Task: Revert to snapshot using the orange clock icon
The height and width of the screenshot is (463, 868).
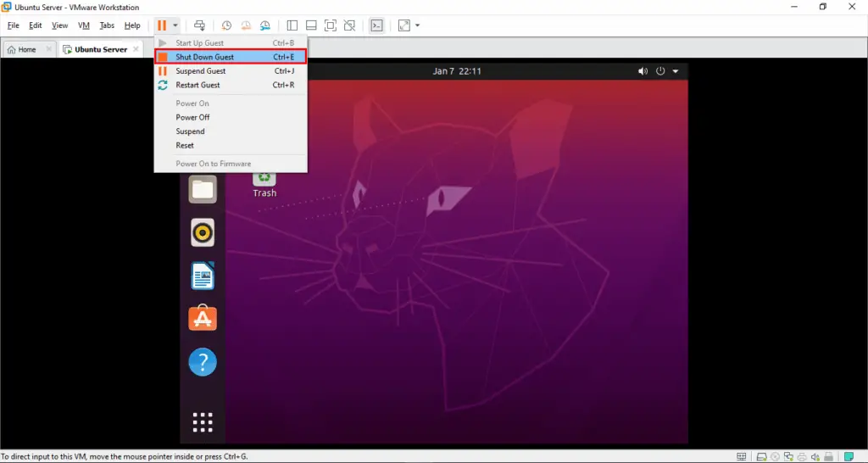Action: click(246, 25)
